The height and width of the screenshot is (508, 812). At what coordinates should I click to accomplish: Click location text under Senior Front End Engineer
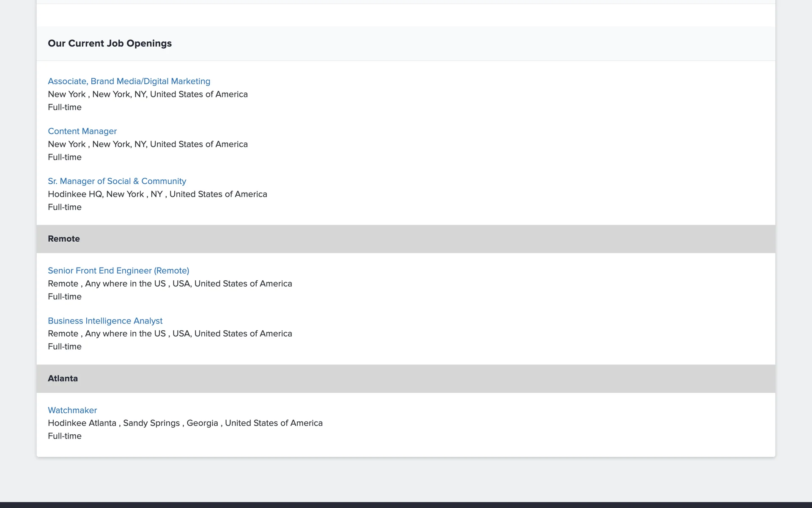tap(170, 284)
